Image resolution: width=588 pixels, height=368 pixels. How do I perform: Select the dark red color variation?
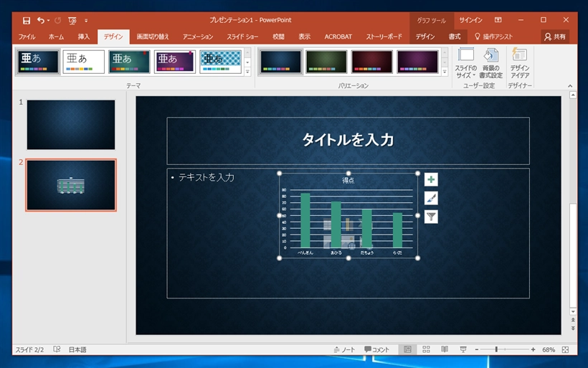[x=372, y=62]
